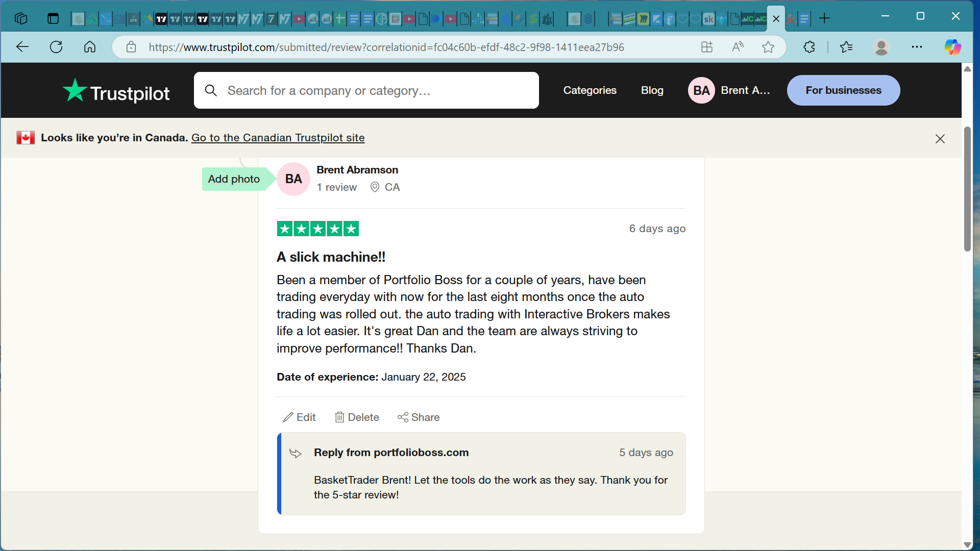Share the review
980x551 pixels.
(x=419, y=417)
